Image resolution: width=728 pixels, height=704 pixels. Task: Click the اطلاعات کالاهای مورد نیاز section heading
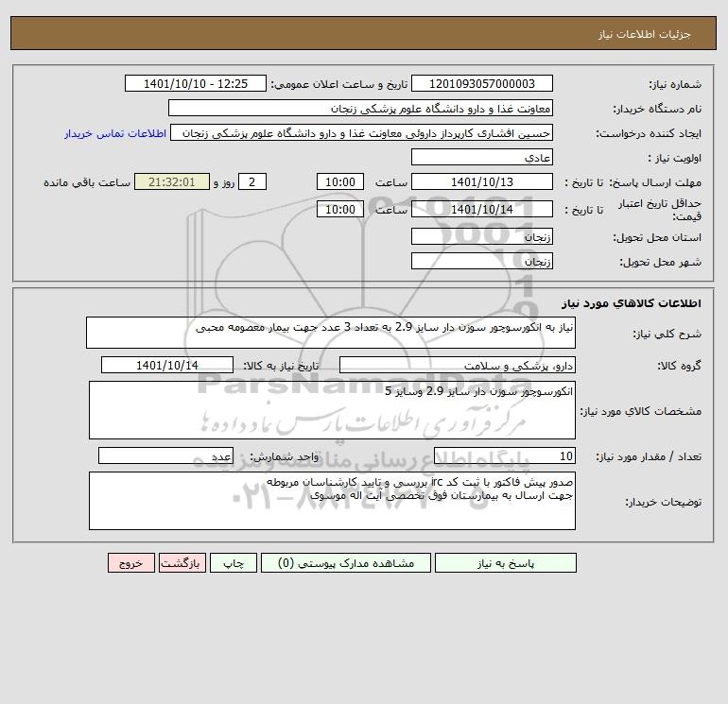tap(632, 303)
